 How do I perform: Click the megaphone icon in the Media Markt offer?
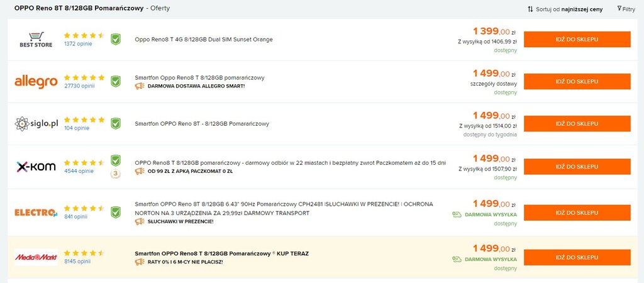(140, 262)
